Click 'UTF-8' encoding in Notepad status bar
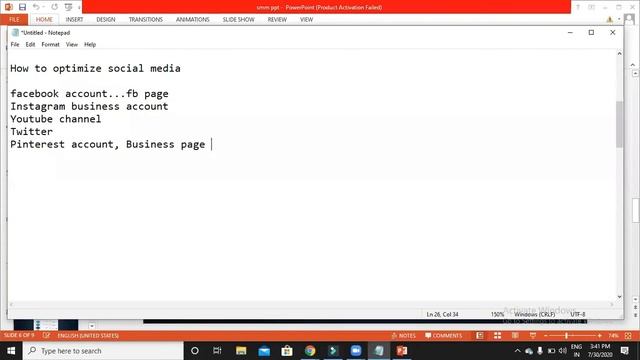Image resolution: width=640 pixels, height=360 pixels. tap(578, 314)
